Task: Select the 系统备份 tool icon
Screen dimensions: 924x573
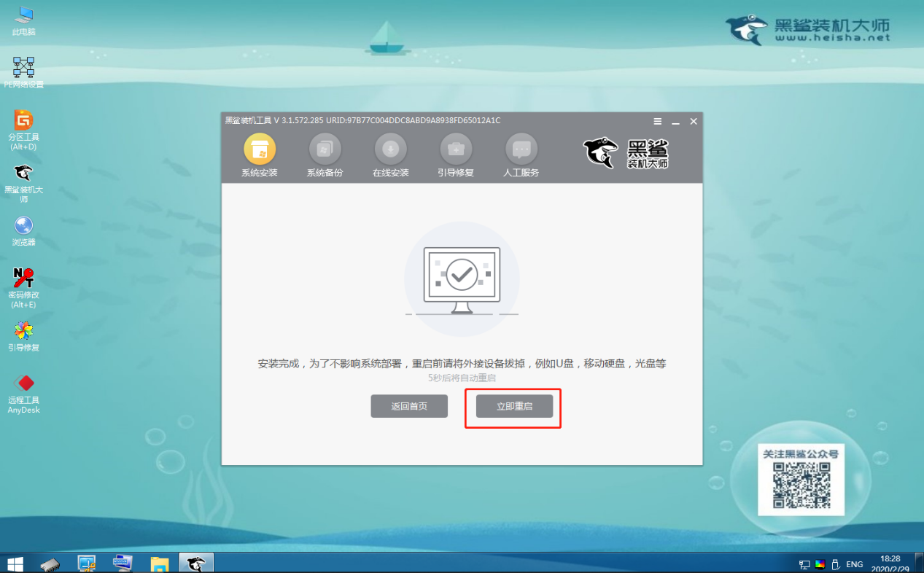Action: point(325,153)
